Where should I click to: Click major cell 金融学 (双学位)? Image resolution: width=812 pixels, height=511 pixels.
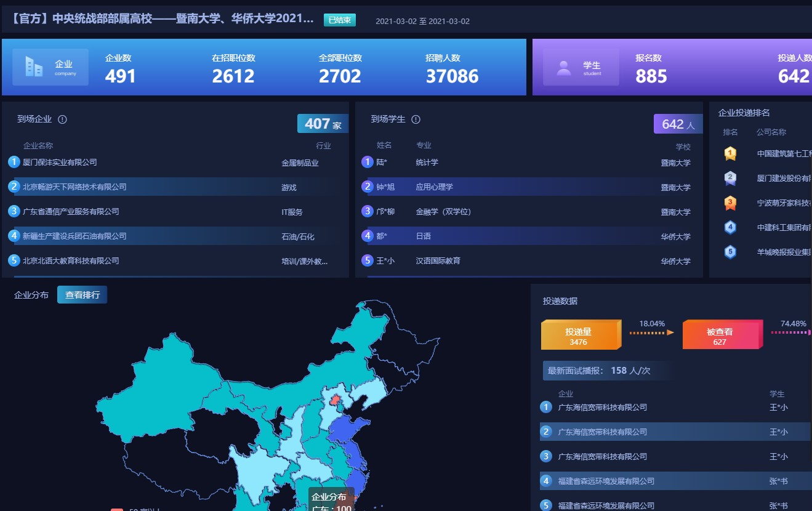click(x=443, y=212)
